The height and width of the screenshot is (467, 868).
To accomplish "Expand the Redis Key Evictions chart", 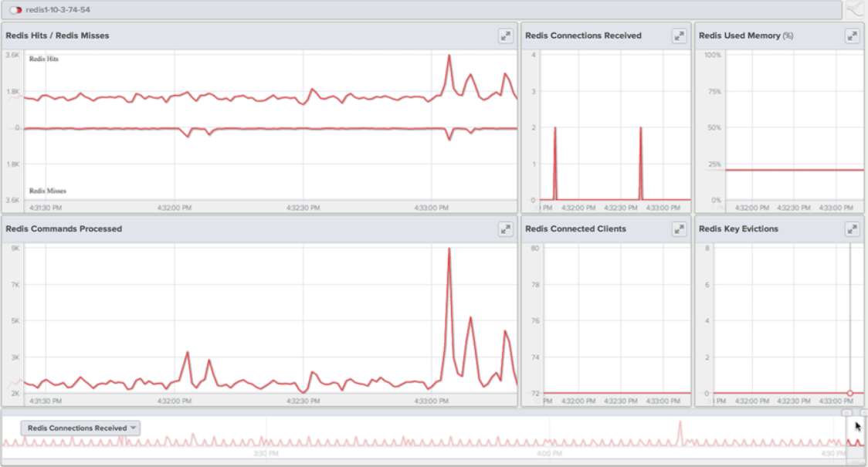I will tap(852, 229).
